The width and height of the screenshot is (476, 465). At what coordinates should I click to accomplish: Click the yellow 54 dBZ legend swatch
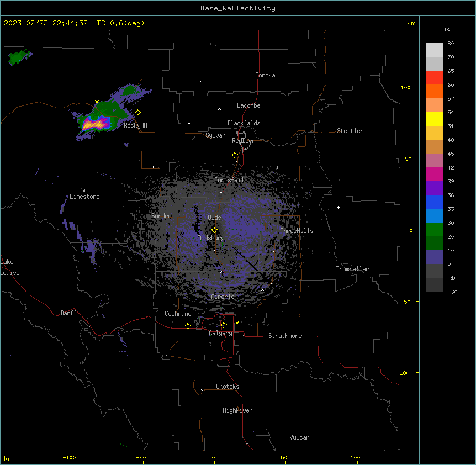434,119
